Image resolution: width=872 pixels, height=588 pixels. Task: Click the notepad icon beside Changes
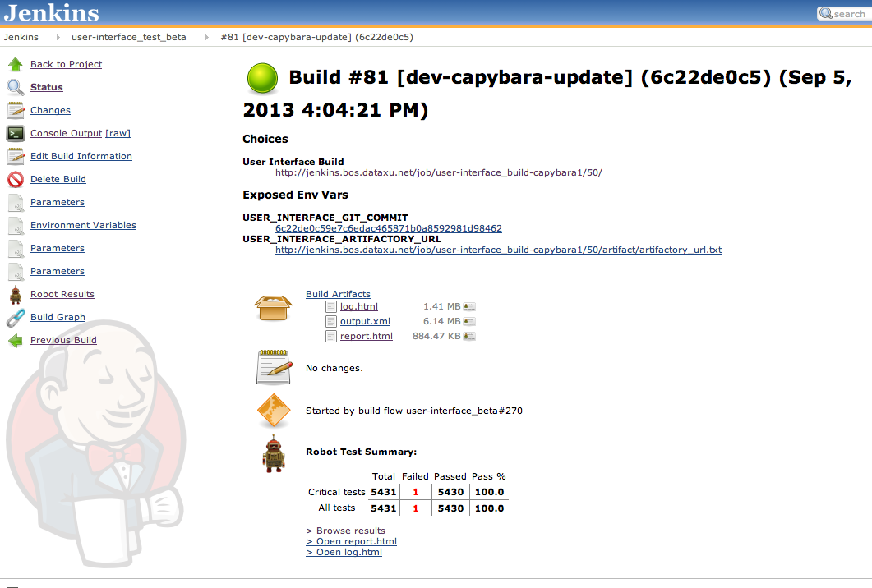16,110
